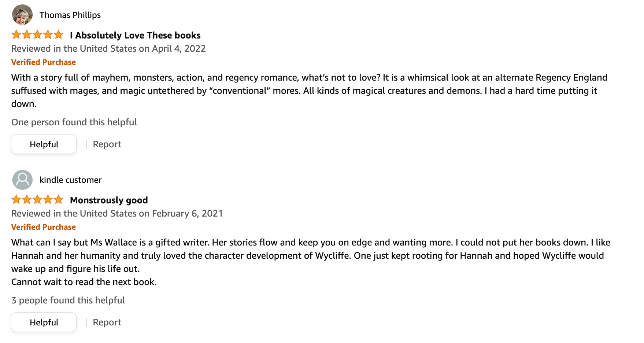Click One person found this helpful text
Image resolution: width=644 pixels, height=343 pixels.
pyautogui.click(x=74, y=122)
